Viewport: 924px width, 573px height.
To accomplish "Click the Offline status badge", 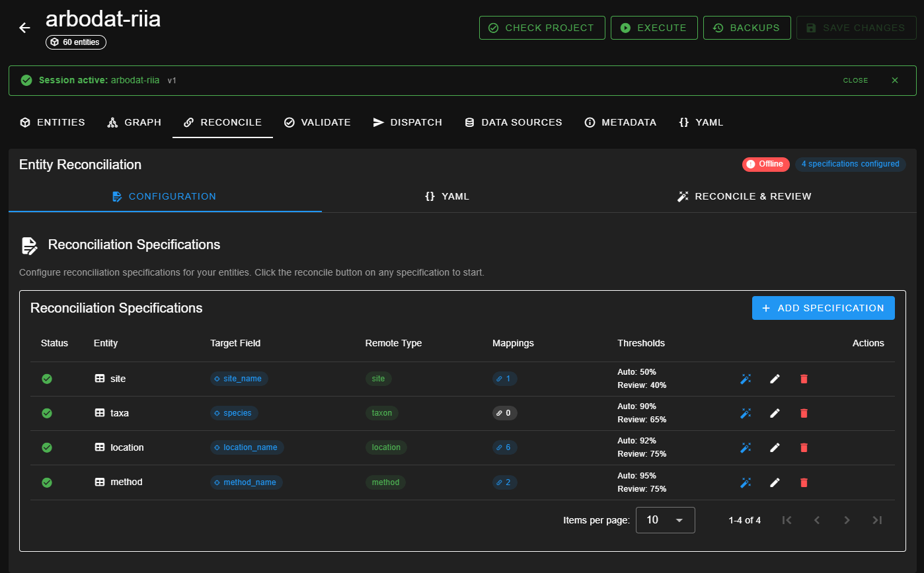I will [765, 164].
